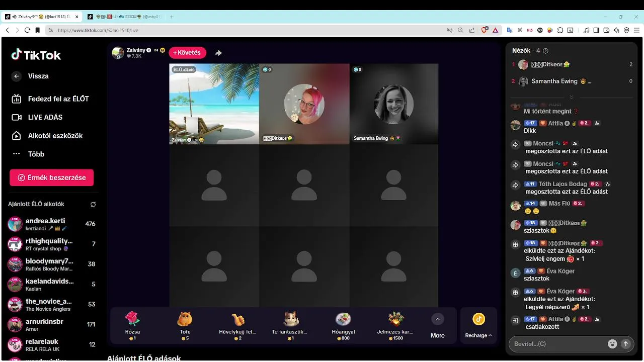Send the Tofu gift
This screenshot has height=362, width=644.
185,325
